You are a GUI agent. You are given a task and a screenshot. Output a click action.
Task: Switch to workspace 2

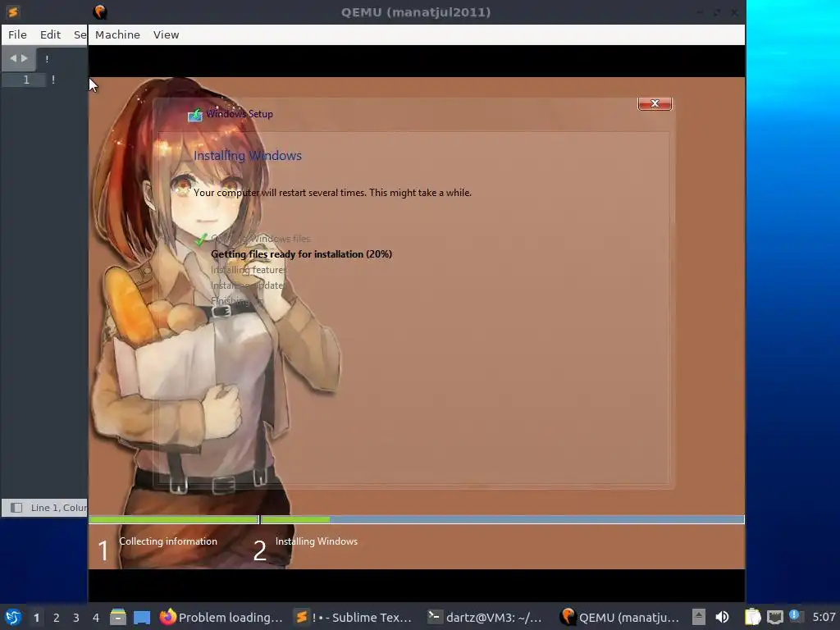tap(57, 618)
